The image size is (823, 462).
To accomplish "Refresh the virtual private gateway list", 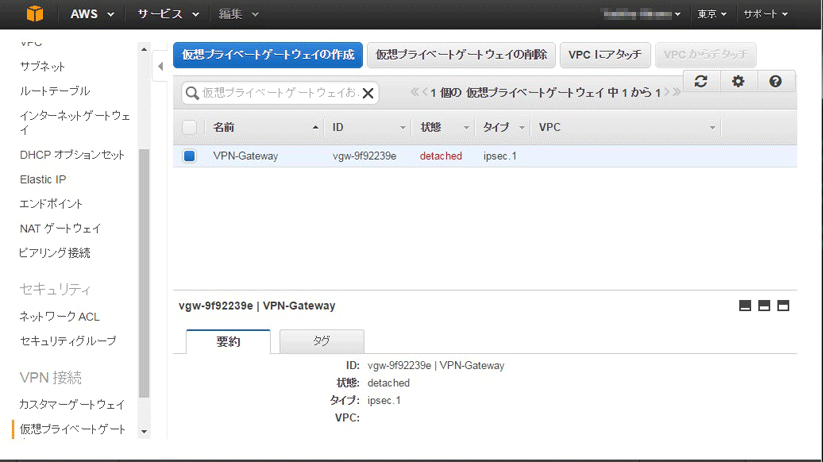I will [x=700, y=82].
